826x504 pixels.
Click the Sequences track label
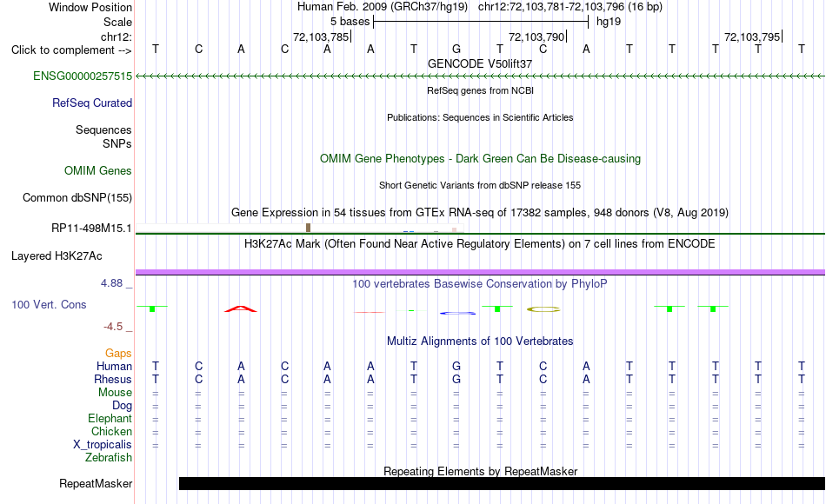pyautogui.click(x=103, y=130)
